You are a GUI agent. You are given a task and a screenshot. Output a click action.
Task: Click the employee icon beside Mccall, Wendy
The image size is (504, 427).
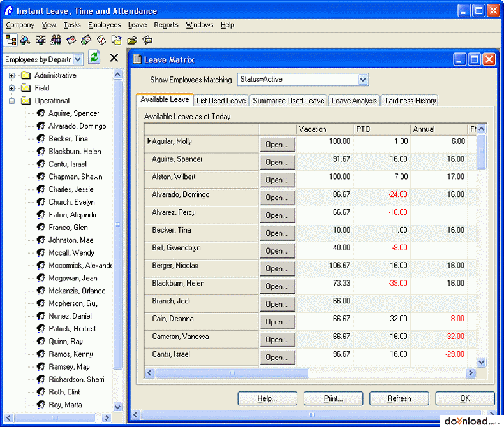tap(40, 252)
